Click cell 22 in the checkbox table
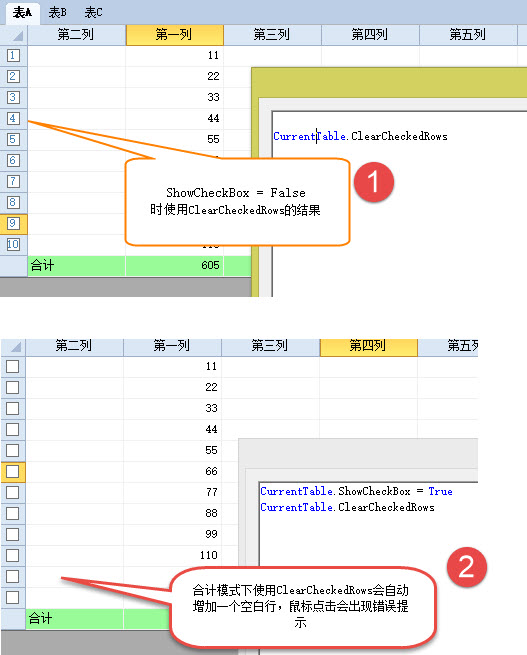 172,388
